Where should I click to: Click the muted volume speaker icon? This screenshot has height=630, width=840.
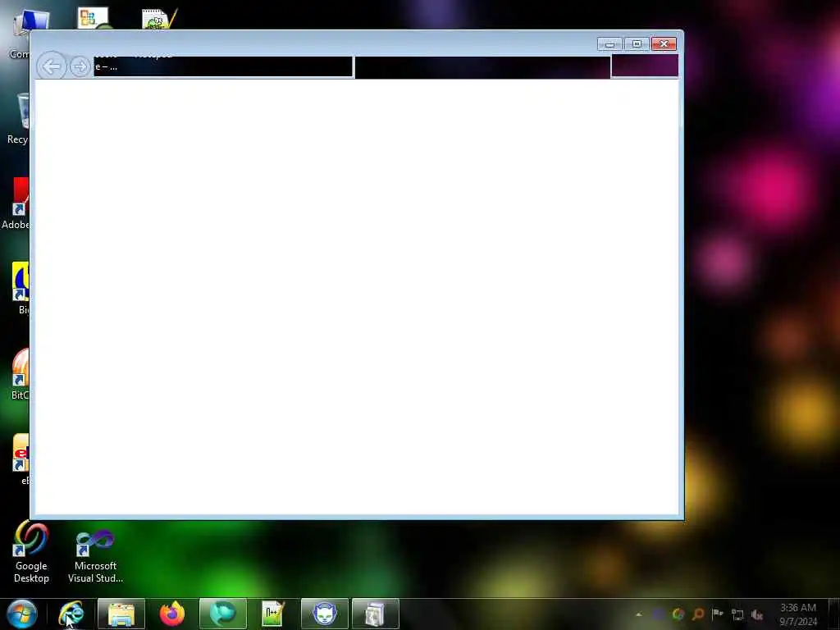[x=757, y=615]
